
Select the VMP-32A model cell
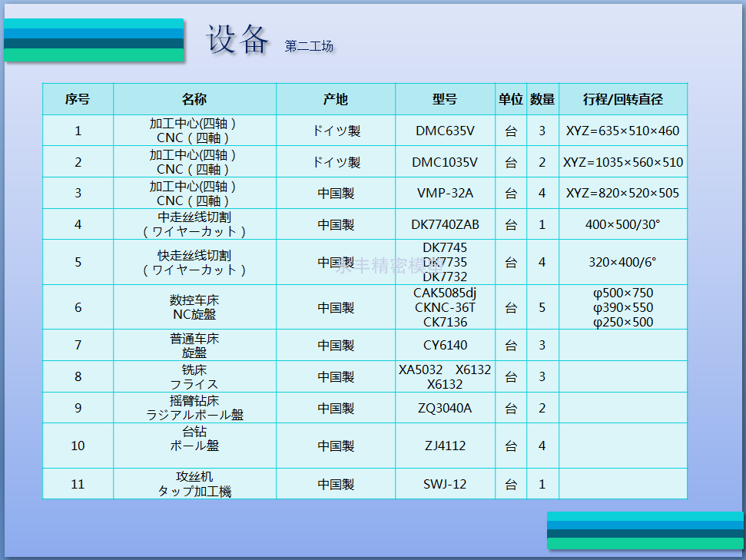coord(444,193)
